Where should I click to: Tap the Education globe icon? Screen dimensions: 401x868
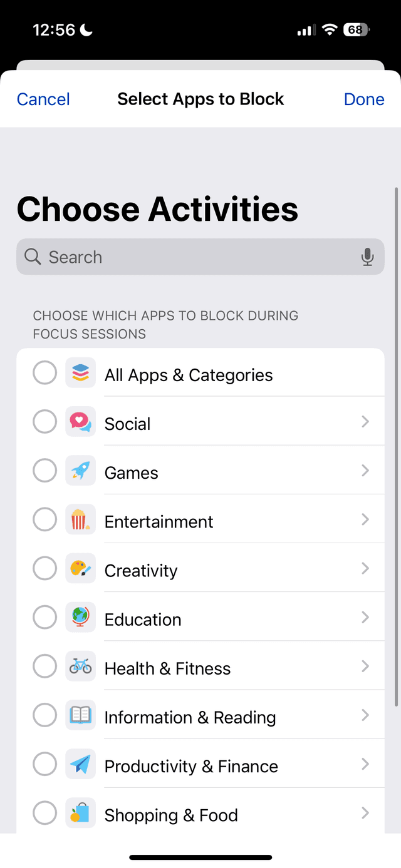tap(81, 617)
